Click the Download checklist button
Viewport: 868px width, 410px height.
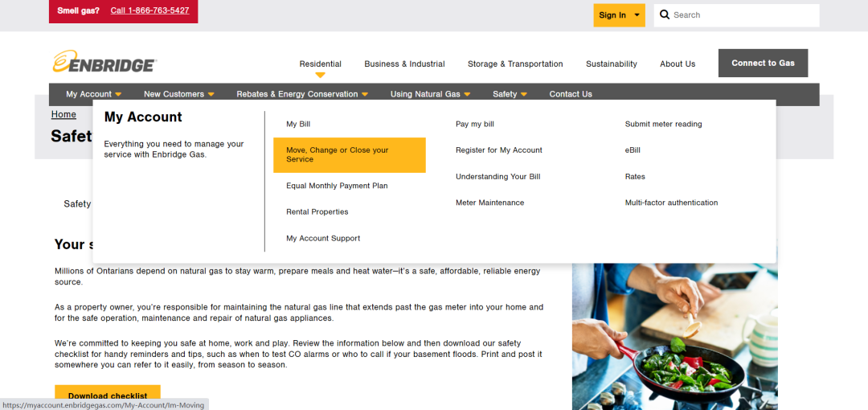click(x=108, y=396)
